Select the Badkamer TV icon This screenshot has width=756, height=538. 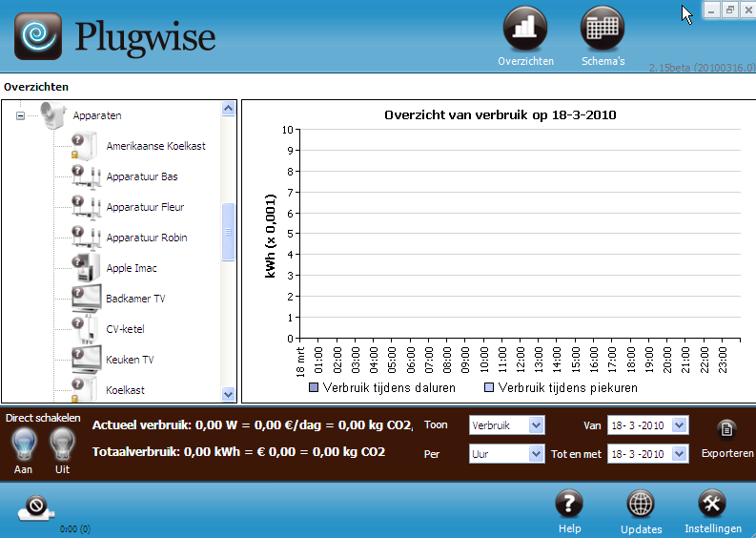click(87, 299)
